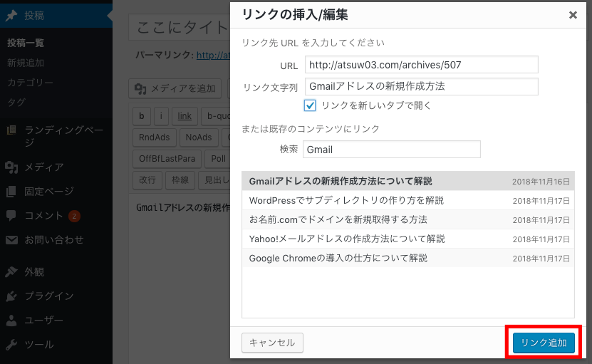Click the 改行 editor button

click(147, 180)
